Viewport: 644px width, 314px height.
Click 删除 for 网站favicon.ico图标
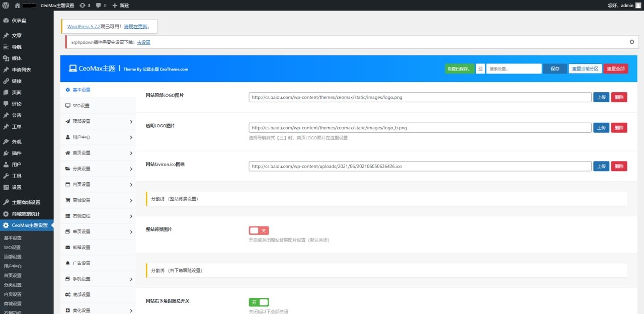619,166
